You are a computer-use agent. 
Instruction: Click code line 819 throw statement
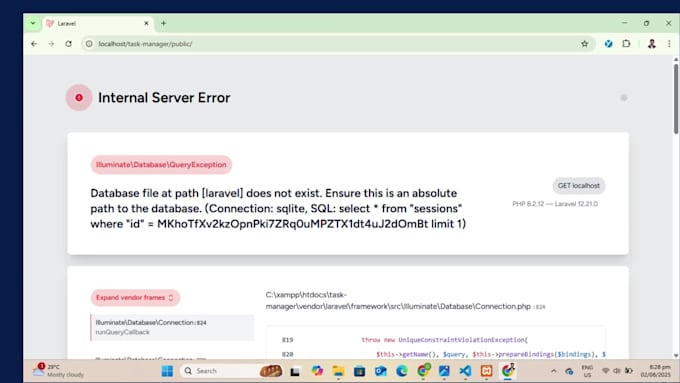(445, 340)
